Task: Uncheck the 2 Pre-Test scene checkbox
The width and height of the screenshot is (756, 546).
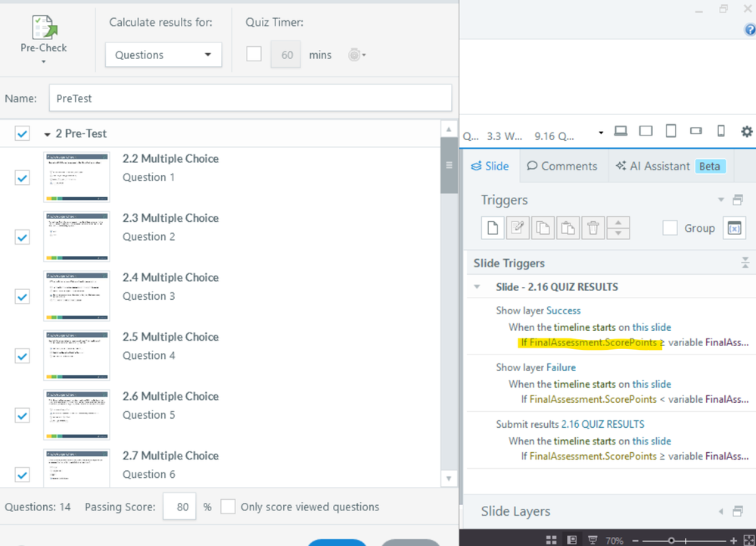Action: click(22, 133)
